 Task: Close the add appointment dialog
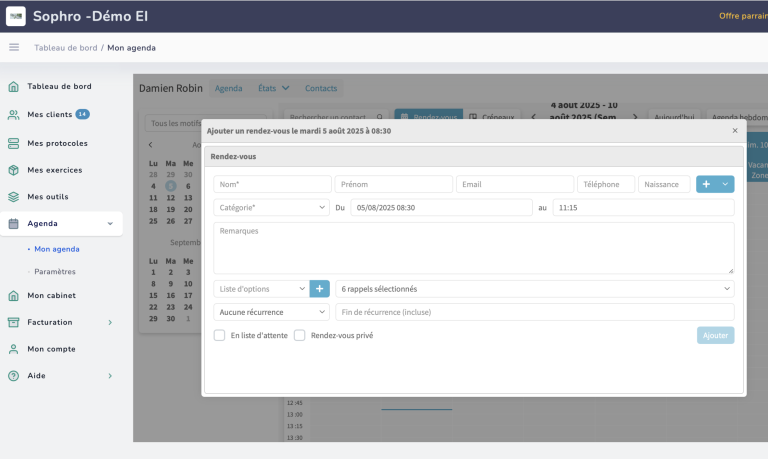click(x=735, y=130)
